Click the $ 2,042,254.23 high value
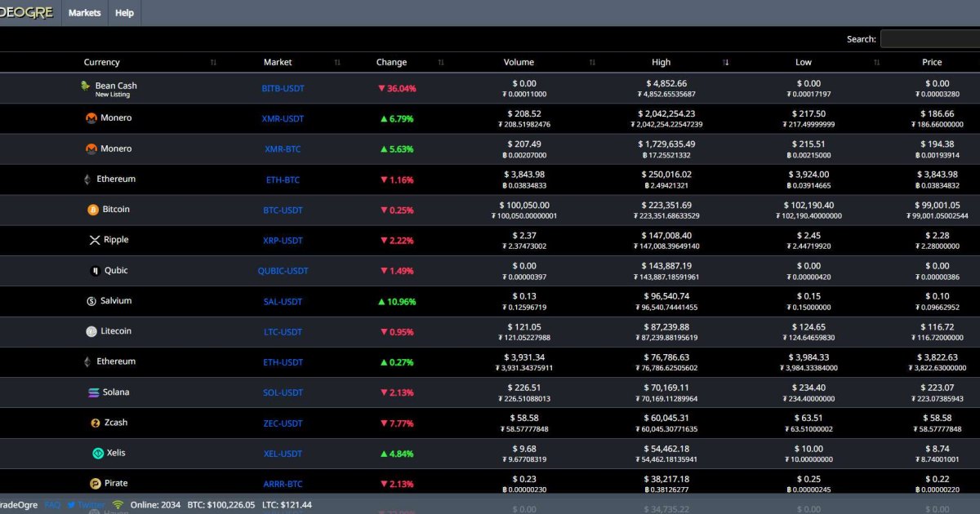 click(666, 114)
